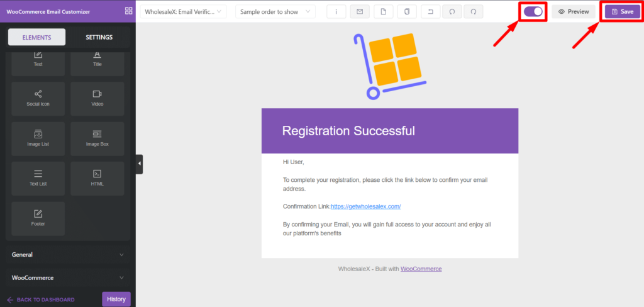Switch to the SETTINGS tab
The width and height of the screenshot is (644, 307).
99,37
